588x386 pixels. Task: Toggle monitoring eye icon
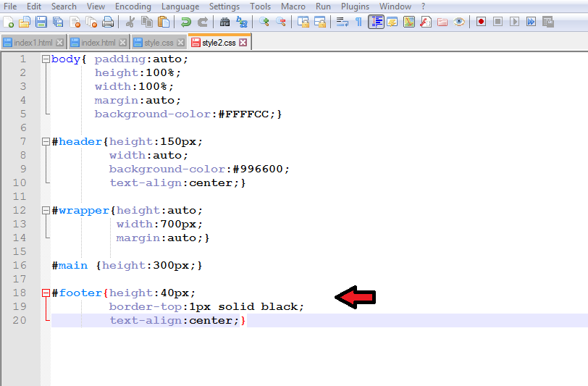pyautogui.click(x=459, y=22)
